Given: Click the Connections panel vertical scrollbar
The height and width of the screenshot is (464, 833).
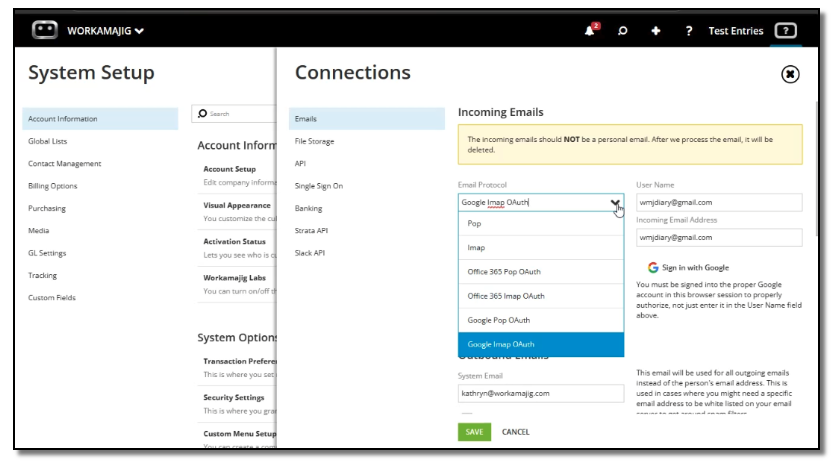Looking at the screenshot, I should (x=817, y=168).
